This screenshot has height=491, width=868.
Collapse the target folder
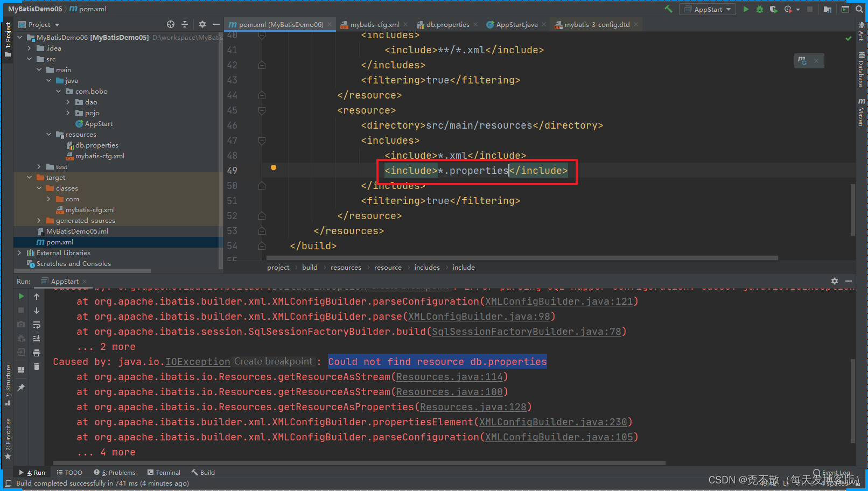click(30, 177)
